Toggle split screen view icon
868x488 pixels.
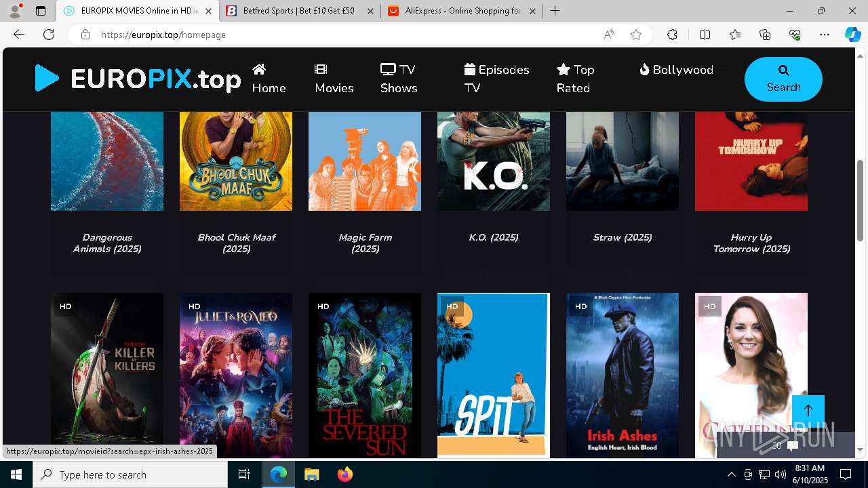click(x=705, y=35)
